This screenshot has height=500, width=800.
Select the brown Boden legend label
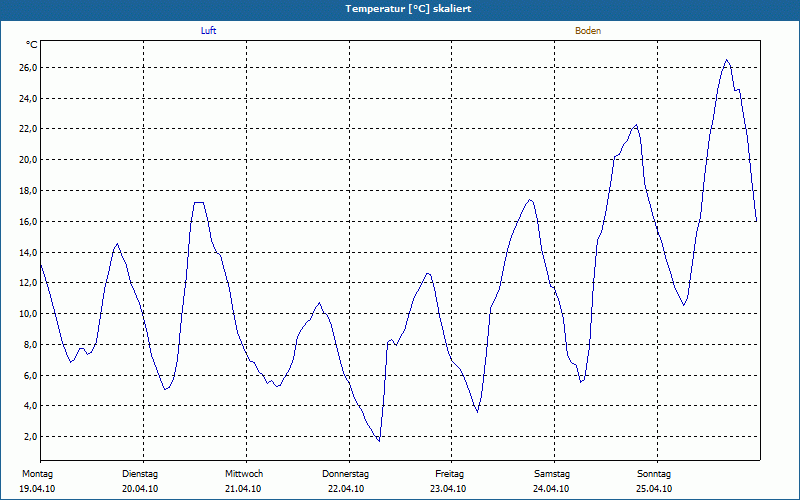(x=588, y=31)
